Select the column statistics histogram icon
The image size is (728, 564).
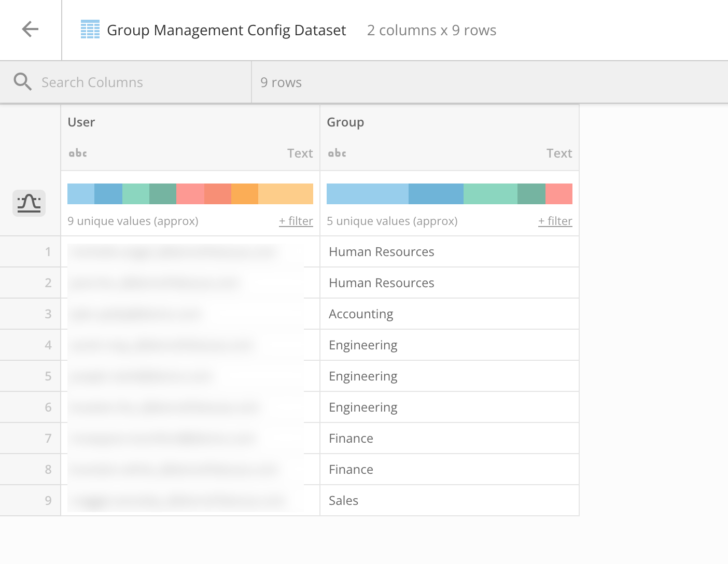[29, 203]
